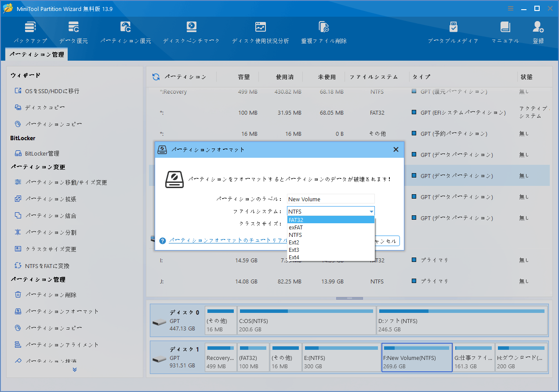Select Ext3 from file system list
Screen dimensions: 559x392
tap(331, 250)
